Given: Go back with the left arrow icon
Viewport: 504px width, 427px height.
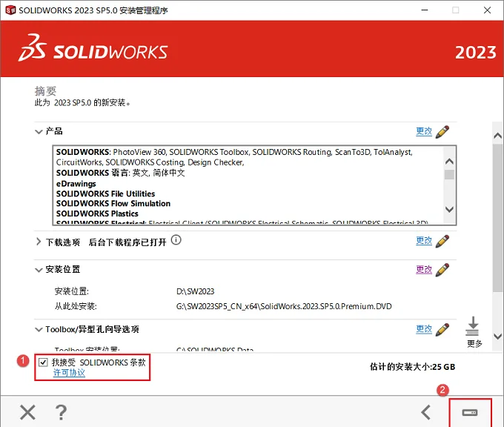Looking at the screenshot, I should (x=426, y=412).
